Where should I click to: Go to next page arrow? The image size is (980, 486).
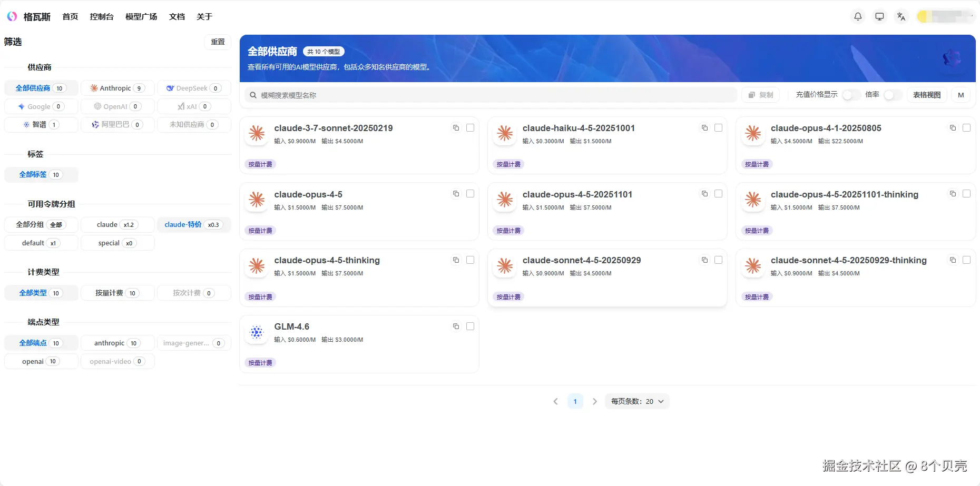[595, 401]
